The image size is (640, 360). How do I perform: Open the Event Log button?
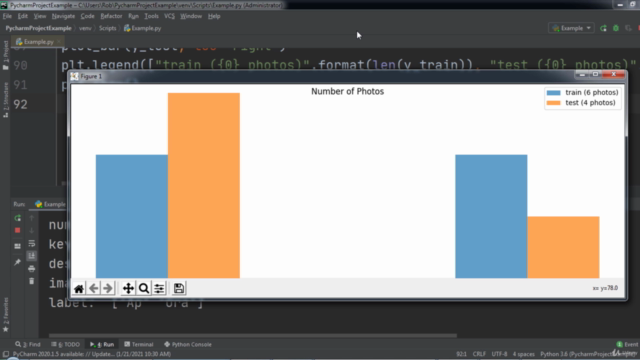click(628, 344)
